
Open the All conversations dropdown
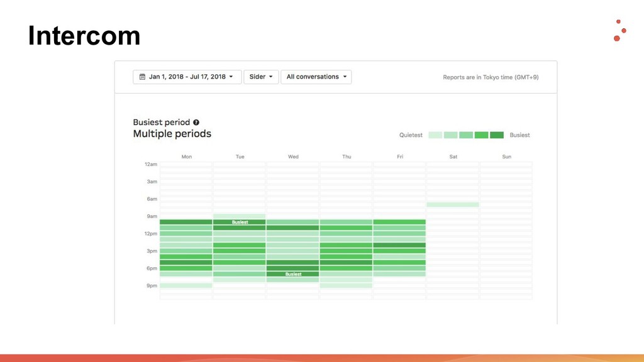316,77
